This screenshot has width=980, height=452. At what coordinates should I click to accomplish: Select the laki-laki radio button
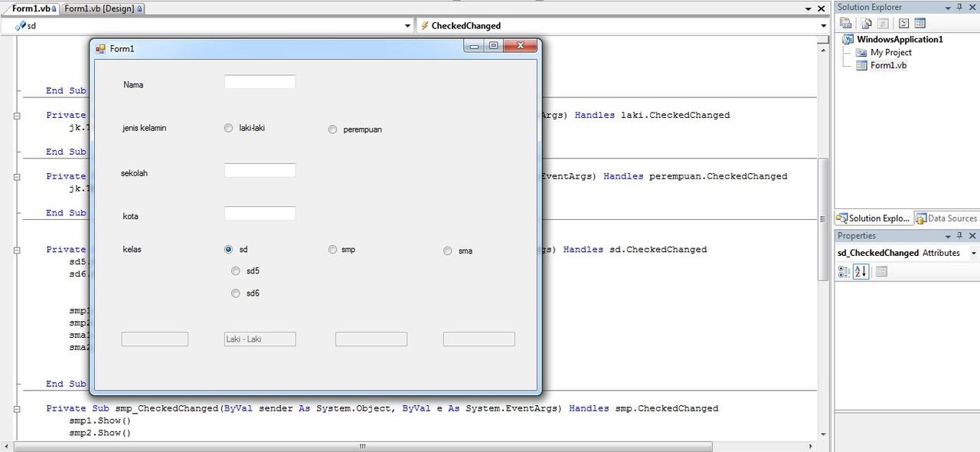tap(228, 128)
